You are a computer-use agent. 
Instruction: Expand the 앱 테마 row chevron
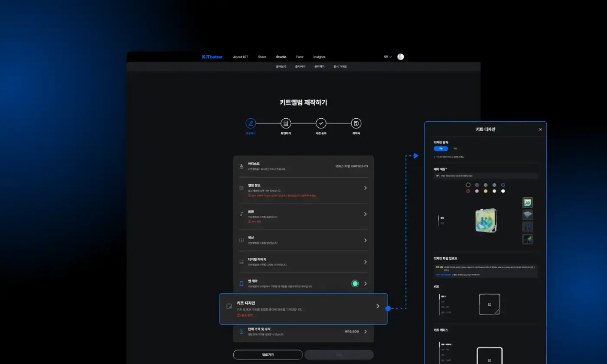tap(366, 283)
